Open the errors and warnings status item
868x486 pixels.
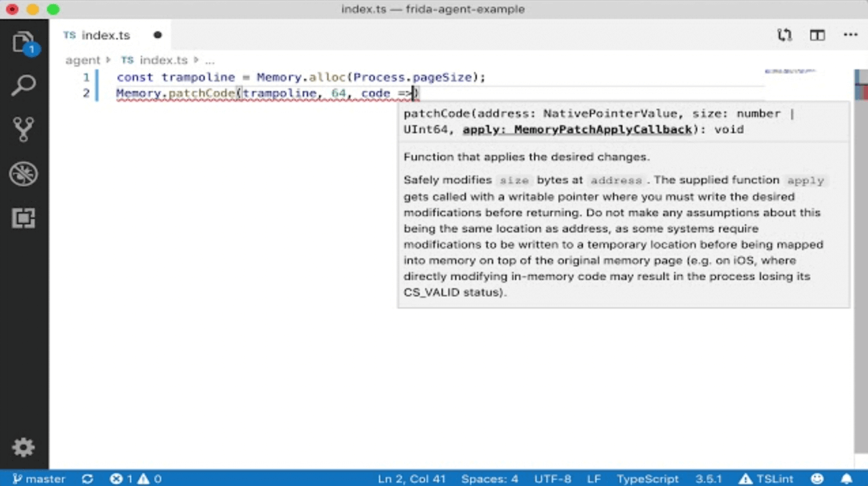[136, 479]
